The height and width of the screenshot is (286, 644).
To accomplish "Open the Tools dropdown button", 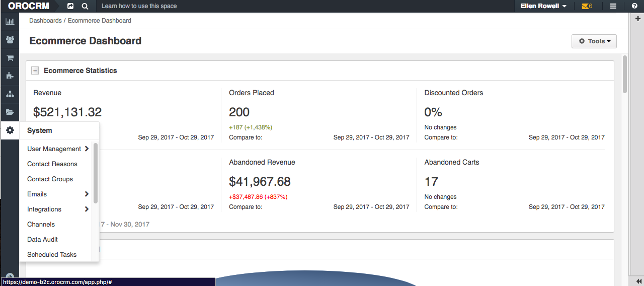I will pyautogui.click(x=594, y=41).
